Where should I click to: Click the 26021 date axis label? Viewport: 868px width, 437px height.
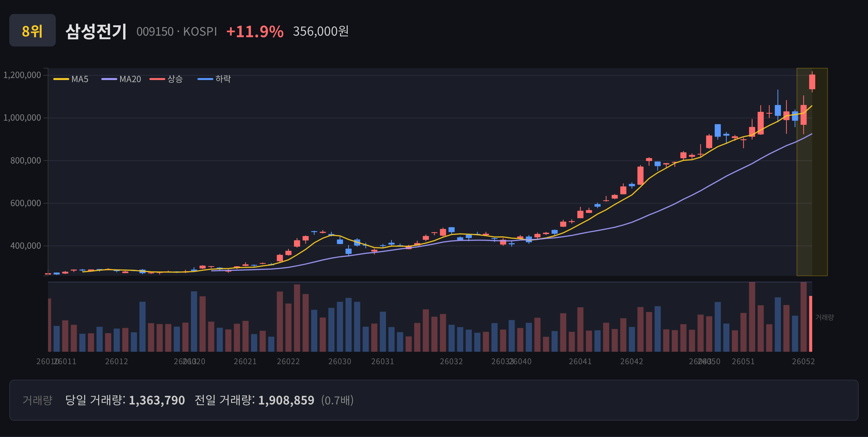pyautogui.click(x=245, y=362)
